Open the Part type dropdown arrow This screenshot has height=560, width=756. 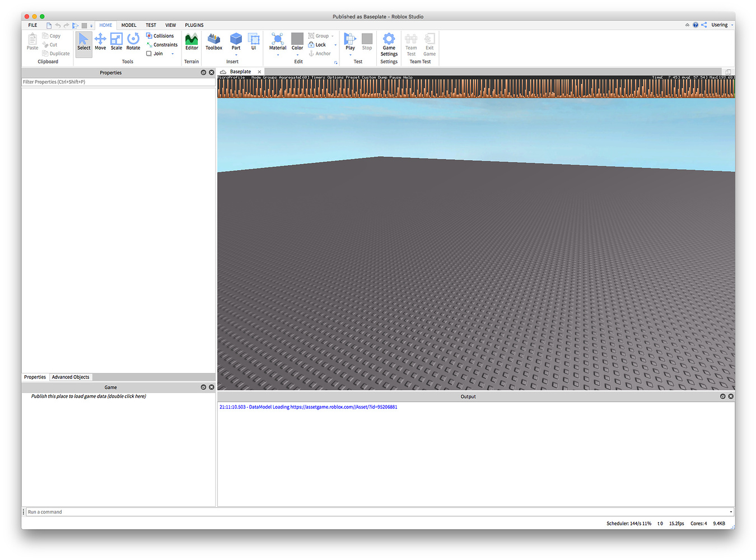(236, 55)
